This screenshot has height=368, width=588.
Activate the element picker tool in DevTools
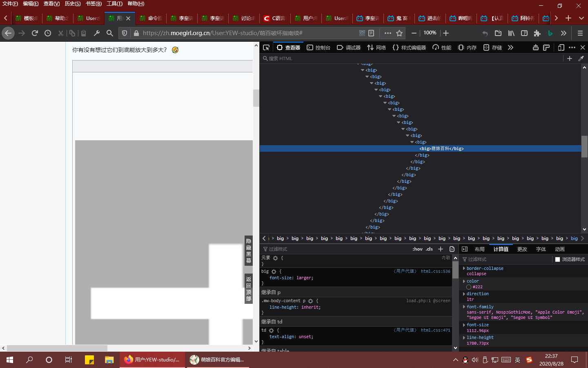pos(266,47)
